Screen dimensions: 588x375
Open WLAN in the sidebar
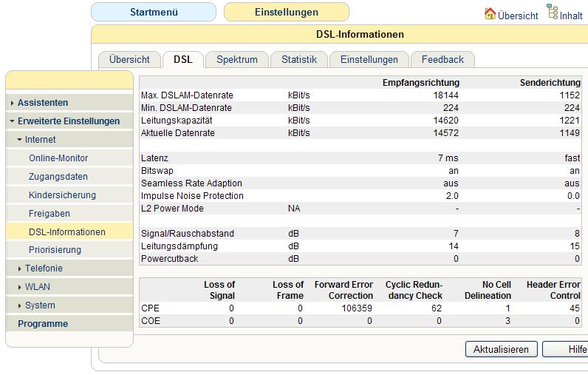[x=37, y=286]
